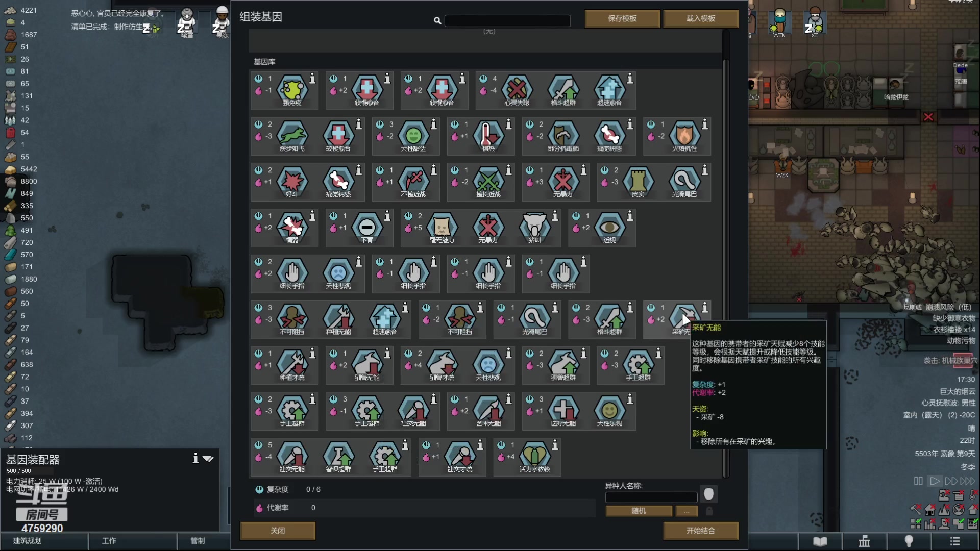Select the 好斗 gene icon

click(x=292, y=181)
